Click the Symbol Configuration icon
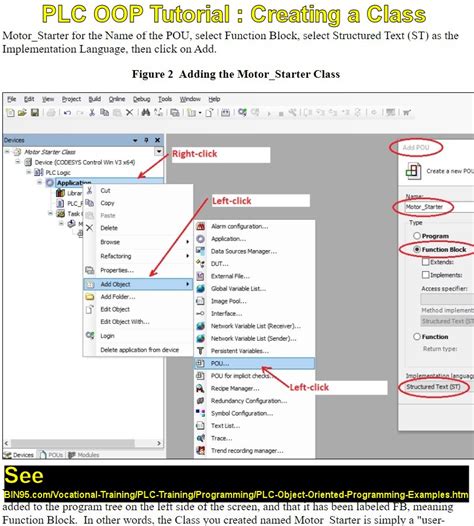474x526 pixels. pos(201,413)
